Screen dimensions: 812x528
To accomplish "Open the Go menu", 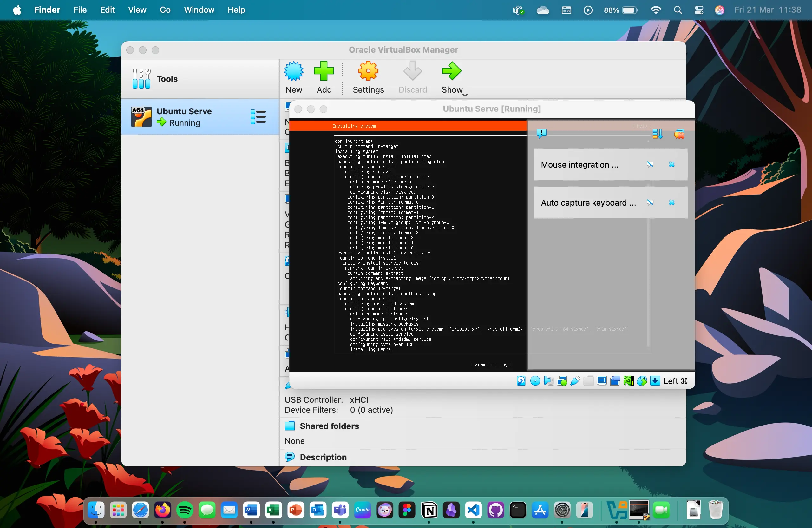I will [x=165, y=10].
